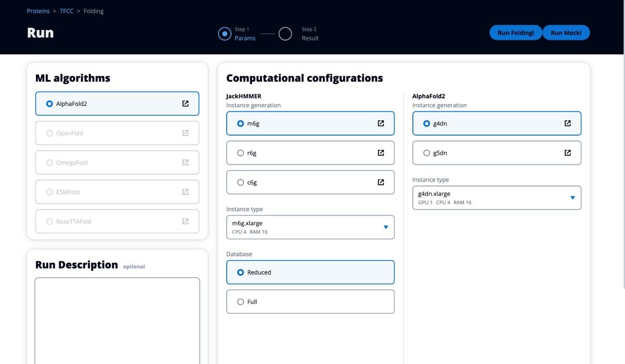Select the Full database option

240,302
